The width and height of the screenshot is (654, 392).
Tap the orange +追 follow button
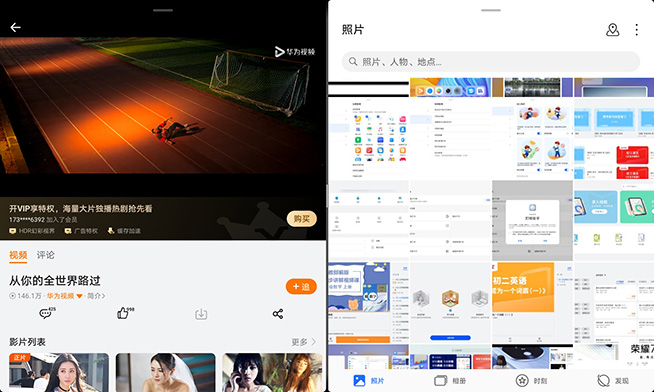click(x=301, y=286)
